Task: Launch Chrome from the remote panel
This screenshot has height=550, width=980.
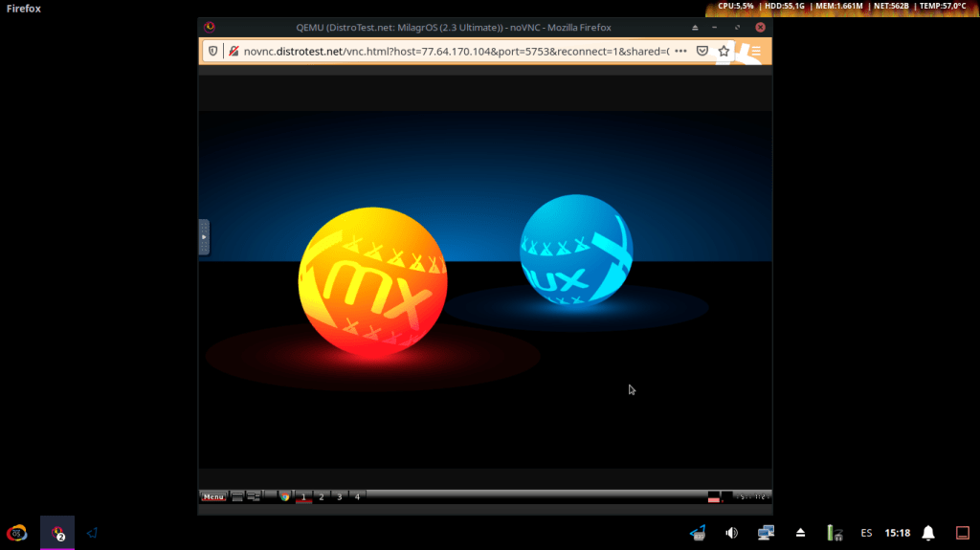Action: [284, 496]
